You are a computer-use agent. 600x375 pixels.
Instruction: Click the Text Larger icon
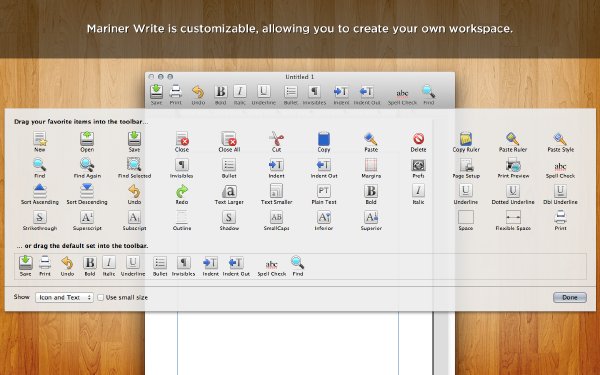[x=229, y=191]
